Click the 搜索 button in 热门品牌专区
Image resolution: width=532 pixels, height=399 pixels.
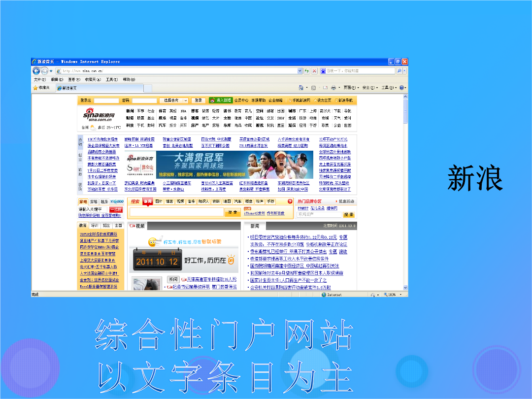348,215
